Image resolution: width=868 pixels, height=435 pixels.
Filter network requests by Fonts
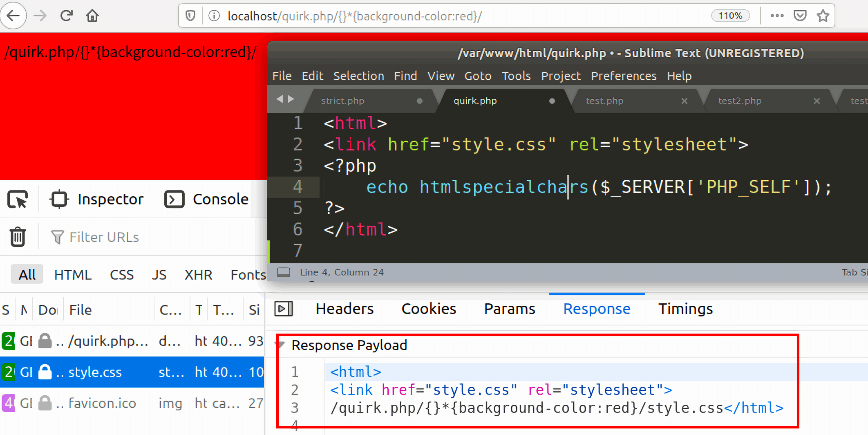(x=248, y=275)
